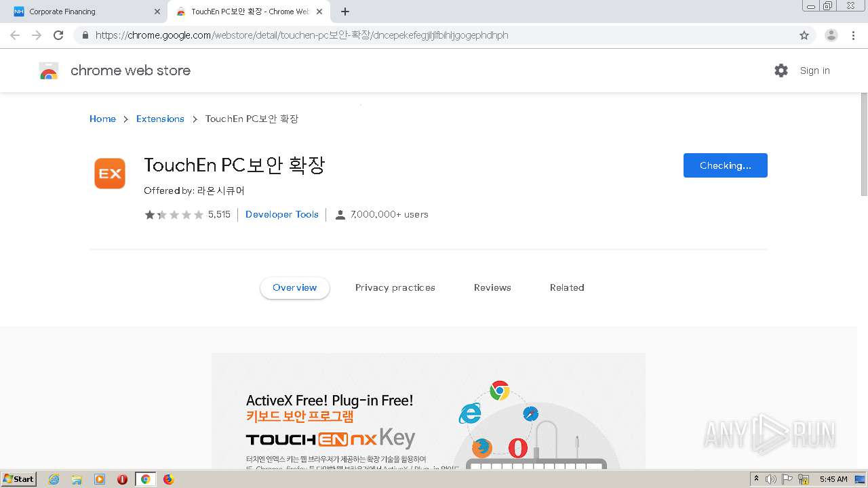Click the Offered by: 라온시큐어 text
This screenshot has height=488, width=868.
194,191
